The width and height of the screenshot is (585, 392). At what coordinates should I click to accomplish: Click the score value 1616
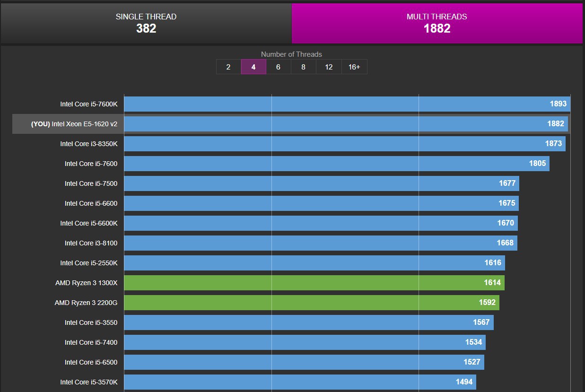click(x=493, y=263)
